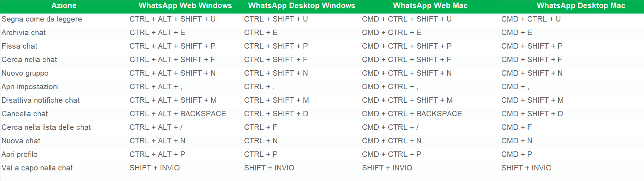Click the Fissa chat cell
The image size is (644, 181).
19,46
